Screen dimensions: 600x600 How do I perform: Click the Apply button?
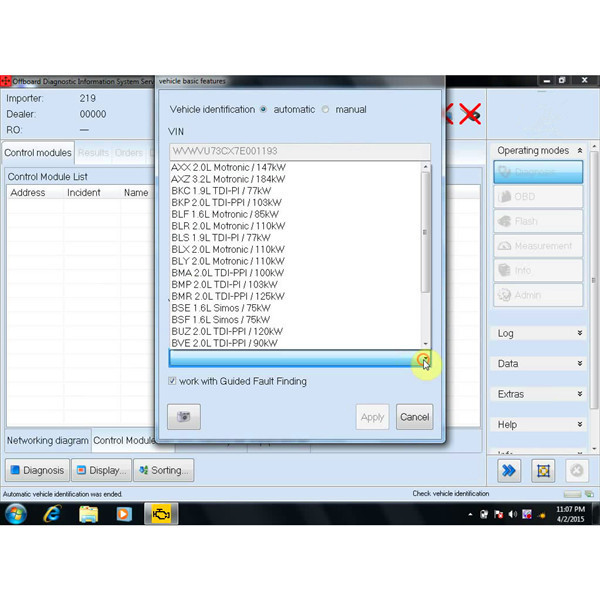[x=372, y=417]
